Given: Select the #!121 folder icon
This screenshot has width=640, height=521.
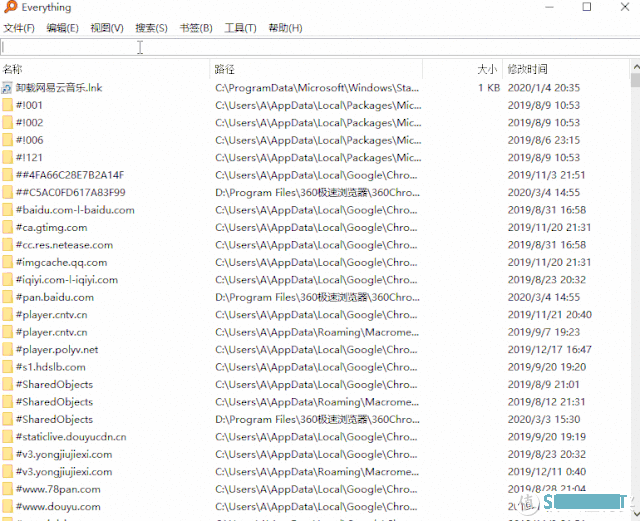Looking at the screenshot, I should (7, 158).
